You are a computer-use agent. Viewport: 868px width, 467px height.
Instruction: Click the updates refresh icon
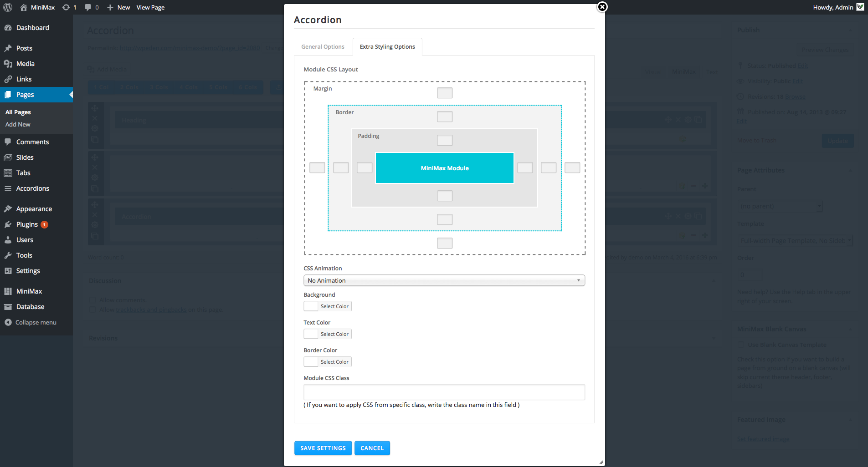[66, 7]
